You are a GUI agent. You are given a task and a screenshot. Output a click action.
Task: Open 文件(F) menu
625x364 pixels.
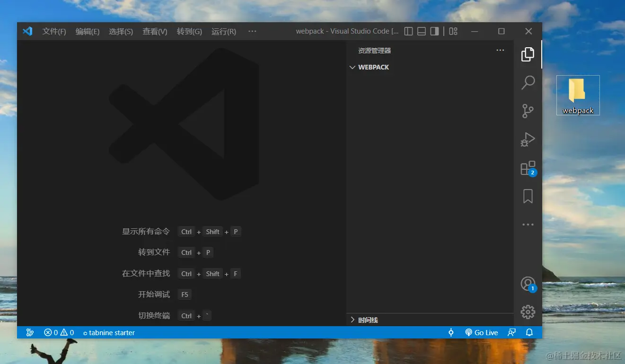[x=54, y=31]
